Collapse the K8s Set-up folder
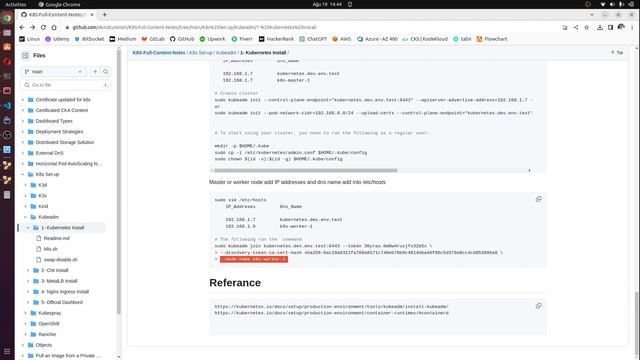Screen dimensions: 640x360 (x=23, y=174)
